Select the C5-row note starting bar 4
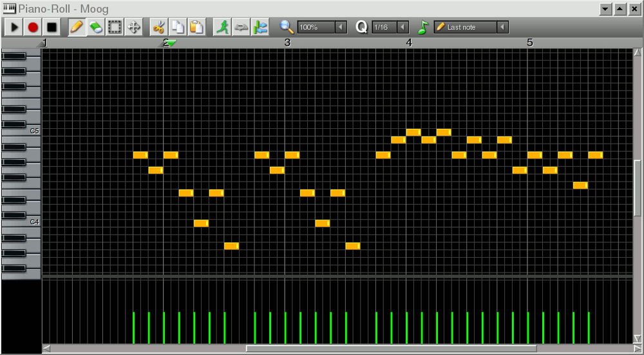 413,132
